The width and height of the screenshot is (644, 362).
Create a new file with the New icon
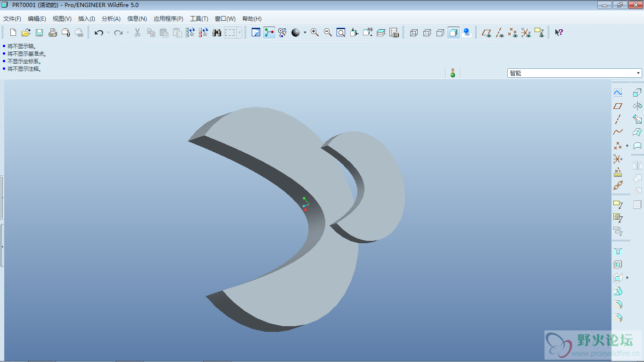coord(13,33)
